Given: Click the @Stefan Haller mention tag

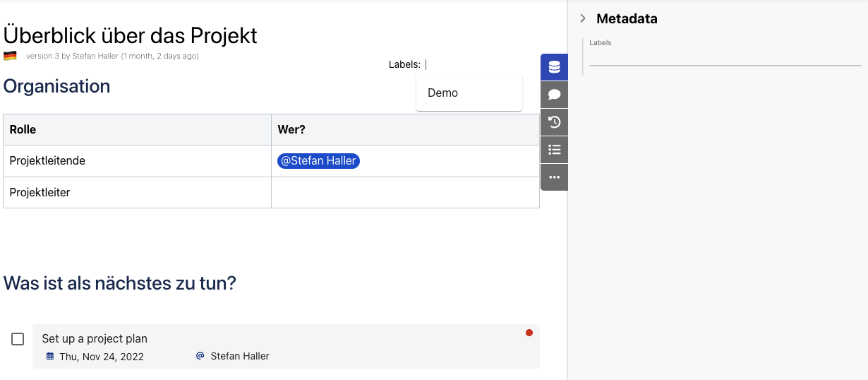Looking at the screenshot, I should [x=318, y=161].
